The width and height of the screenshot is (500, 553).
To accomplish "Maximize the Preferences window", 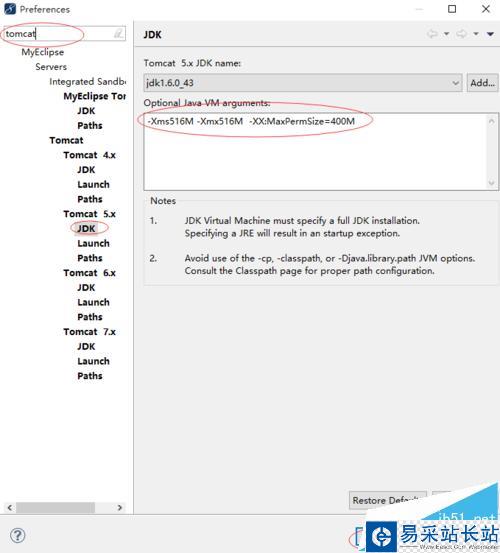I will [452, 9].
